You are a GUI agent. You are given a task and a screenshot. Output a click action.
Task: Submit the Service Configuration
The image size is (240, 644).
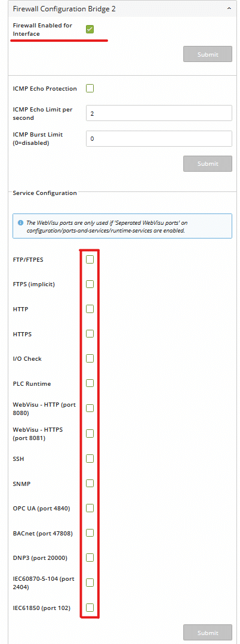pos(208,633)
